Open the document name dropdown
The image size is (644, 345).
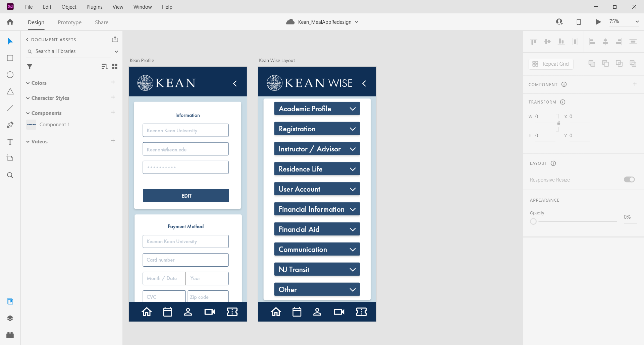coord(357,22)
